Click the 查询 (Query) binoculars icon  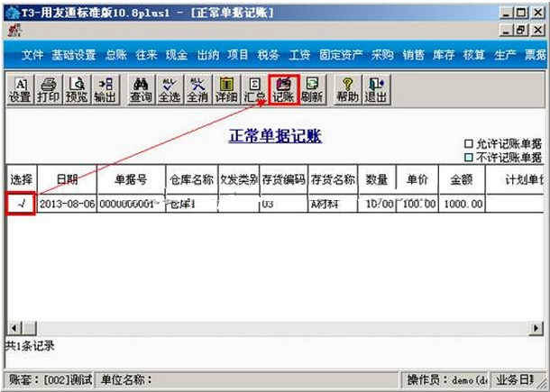(x=140, y=88)
